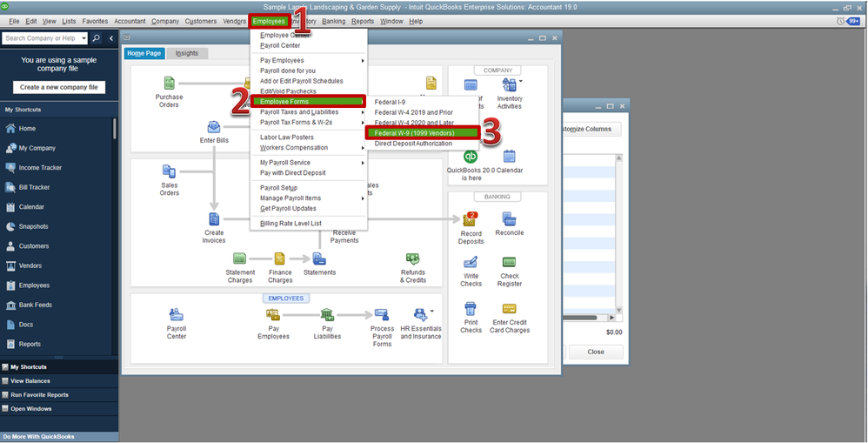Switch to the Insights tab
Image resolution: width=868 pixels, height=443 pixels.
(187, 53)
